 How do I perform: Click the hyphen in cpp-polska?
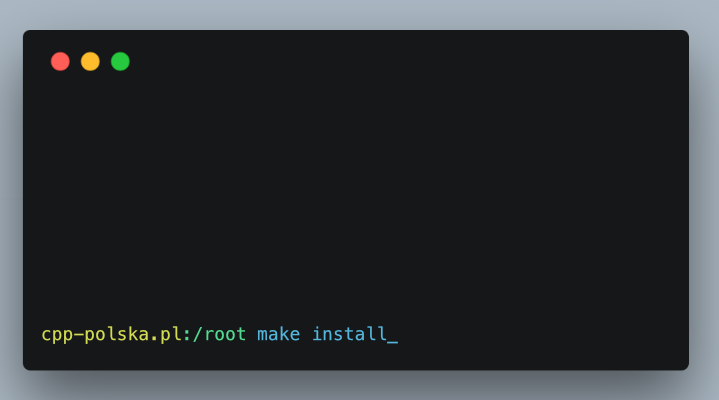coord(79,335)
